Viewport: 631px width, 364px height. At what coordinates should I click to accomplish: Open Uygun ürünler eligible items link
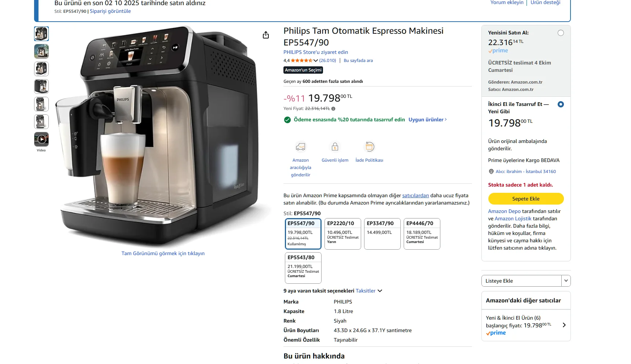(428, 120)
